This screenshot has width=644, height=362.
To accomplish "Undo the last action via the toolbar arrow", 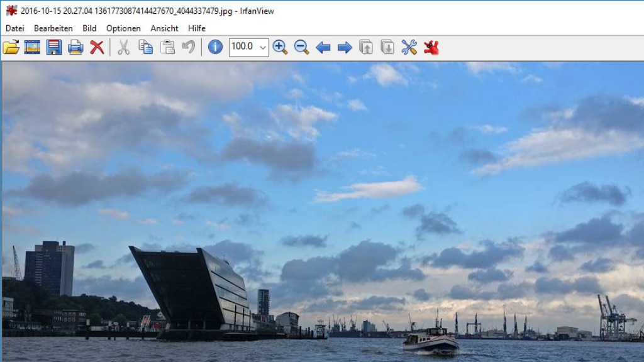I will click(x=189, y=47).
